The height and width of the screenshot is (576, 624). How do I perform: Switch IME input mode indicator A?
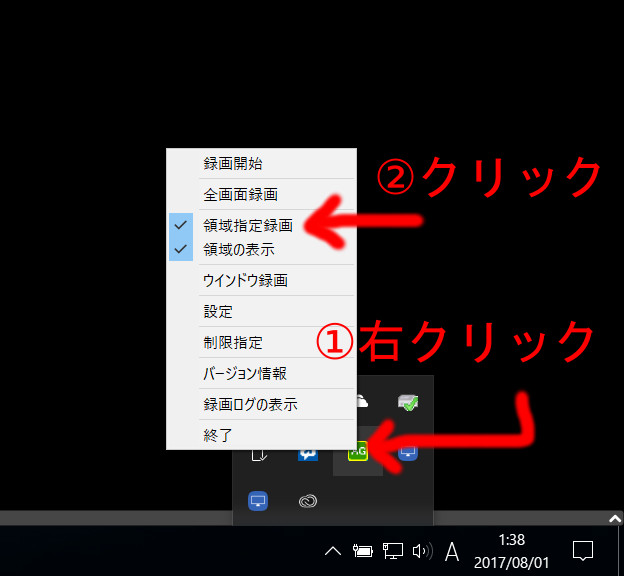point(452,552)
